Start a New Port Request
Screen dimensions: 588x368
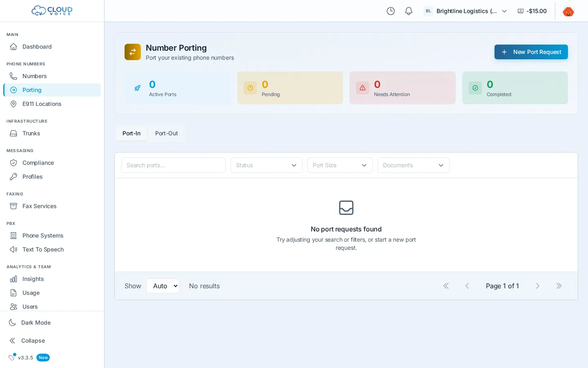531,52
